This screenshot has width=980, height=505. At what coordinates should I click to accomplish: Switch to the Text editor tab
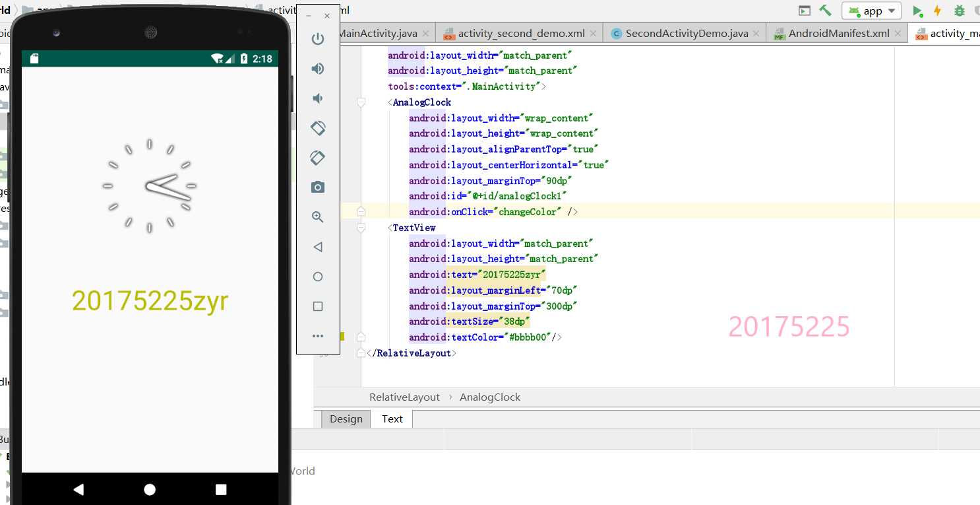(x=392, y=419)
